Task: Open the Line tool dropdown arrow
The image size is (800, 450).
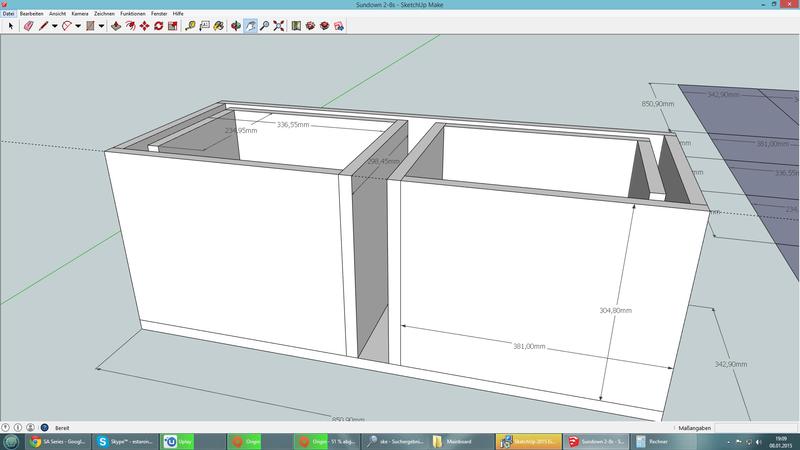Action: click(55, 26)
